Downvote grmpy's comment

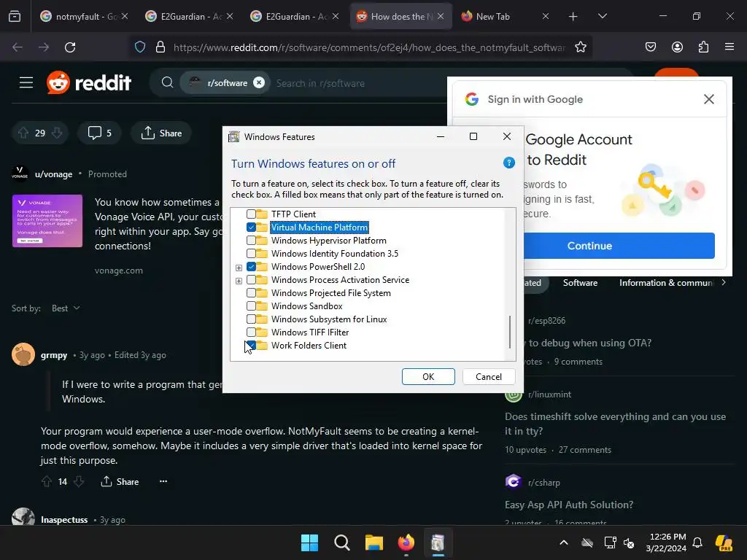click(79, 481)
